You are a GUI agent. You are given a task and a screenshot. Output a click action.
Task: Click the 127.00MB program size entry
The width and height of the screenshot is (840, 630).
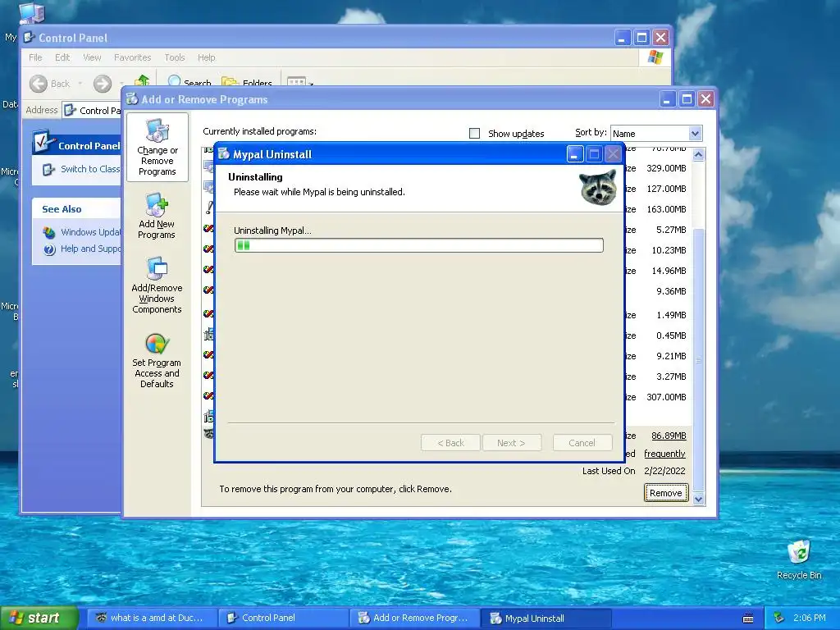666,189
